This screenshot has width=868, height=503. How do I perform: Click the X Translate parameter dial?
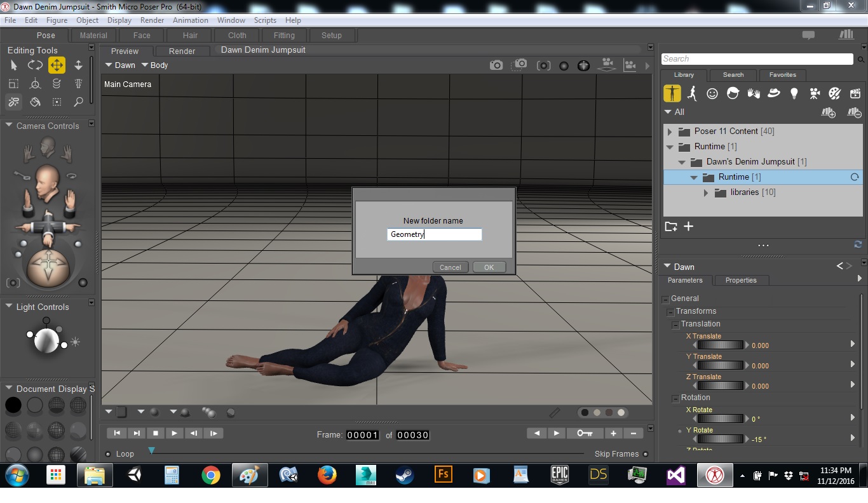(721, 345)
